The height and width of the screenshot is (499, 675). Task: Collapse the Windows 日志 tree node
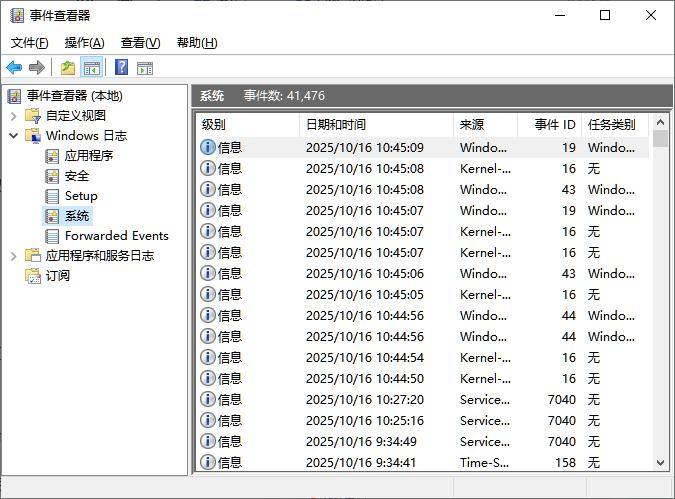click(13, 136)
